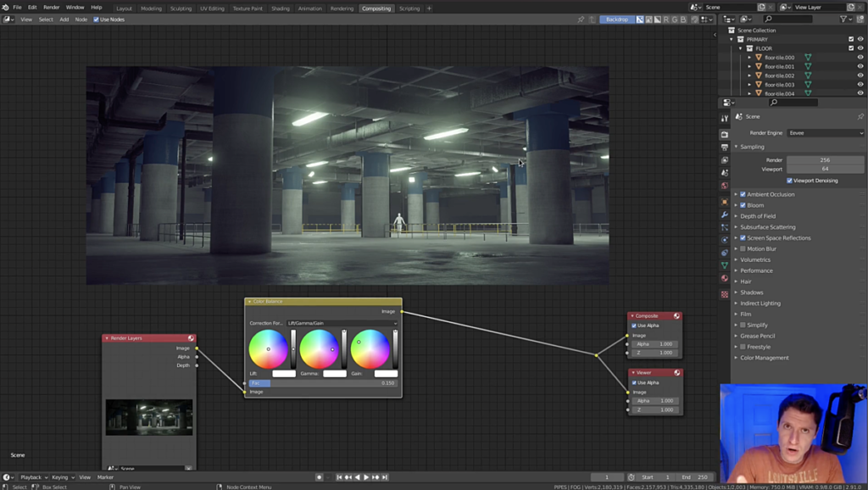Add a new workspace with plus button
This screenshot has width=868, height=490.
[x=429, y=8]
